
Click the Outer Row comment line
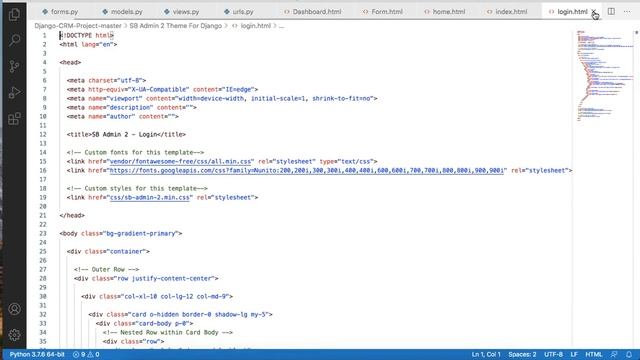107,269
